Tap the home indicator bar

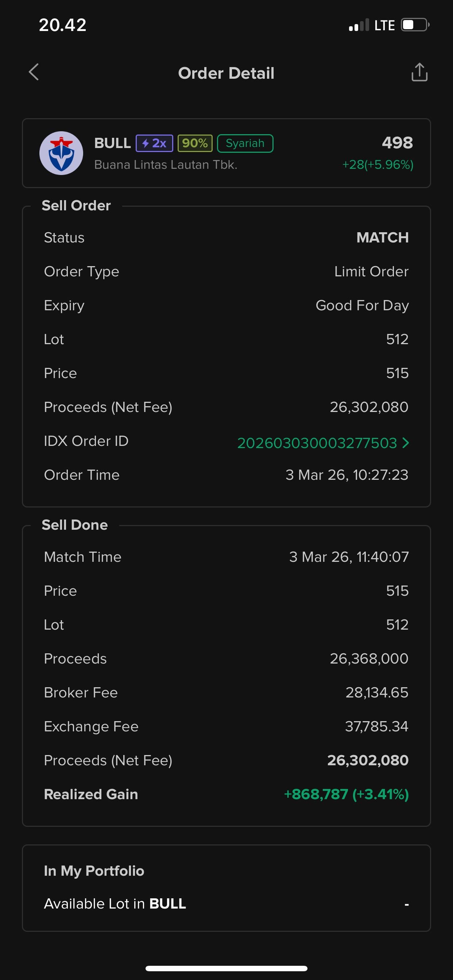coord(226,969)
